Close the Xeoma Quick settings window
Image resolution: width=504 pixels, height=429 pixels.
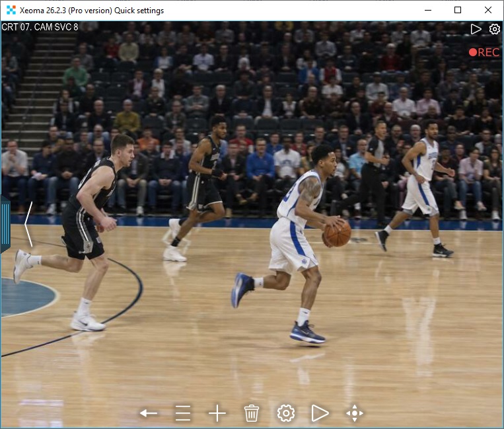488,10
